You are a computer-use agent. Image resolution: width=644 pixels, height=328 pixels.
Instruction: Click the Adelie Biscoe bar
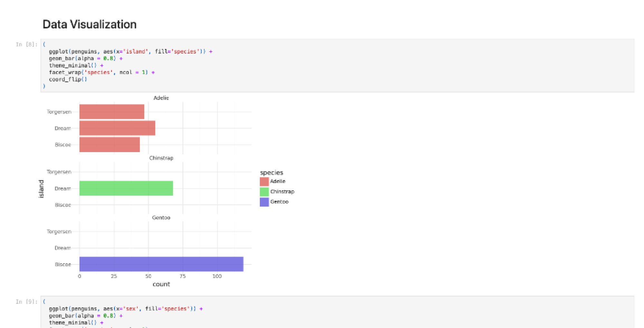point(109,145)
